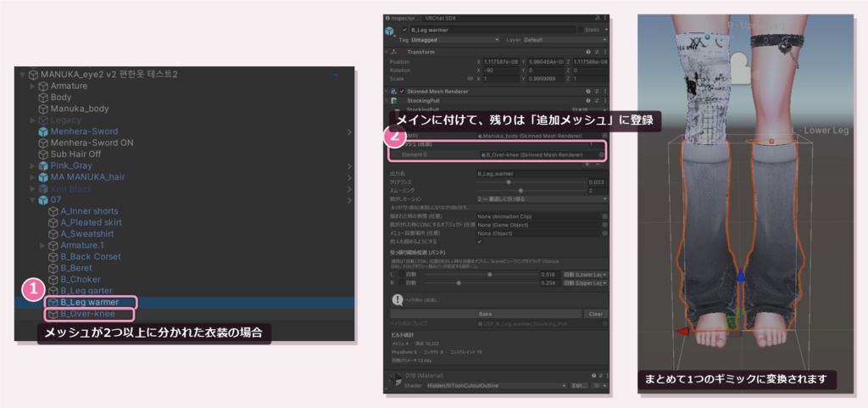Open the Tag Untagged dropdown

pyautogui.click(x=455, y=40)
